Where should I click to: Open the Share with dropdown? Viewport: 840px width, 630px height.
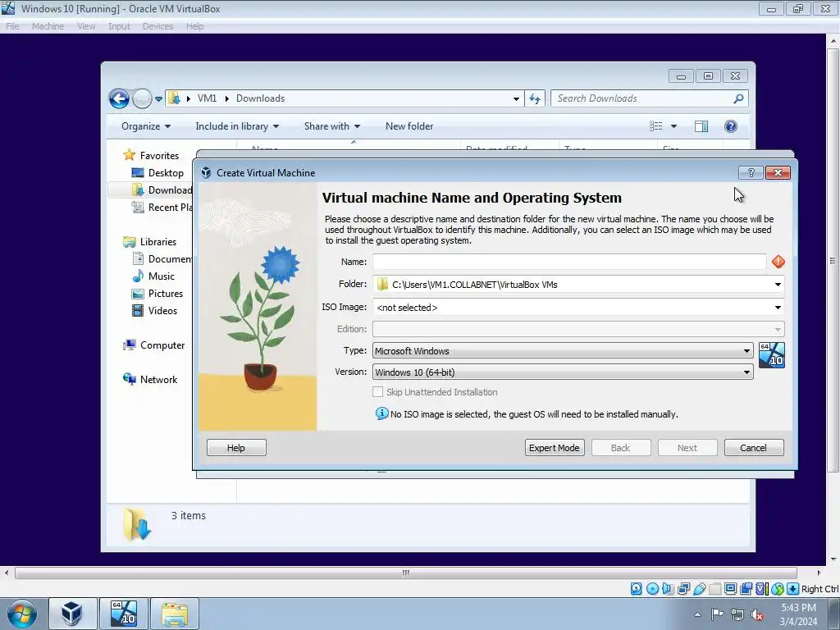[331, 126]
